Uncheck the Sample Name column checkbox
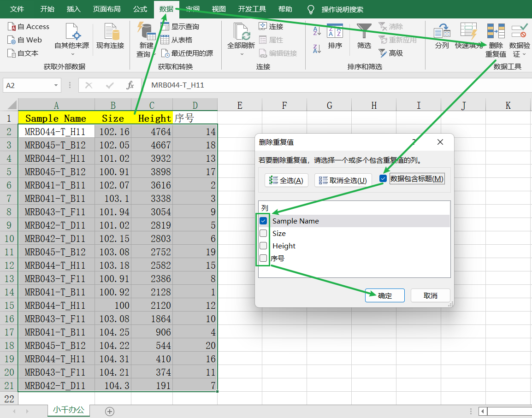The height and width of the screenshot is (418, 532). [263, 221]
